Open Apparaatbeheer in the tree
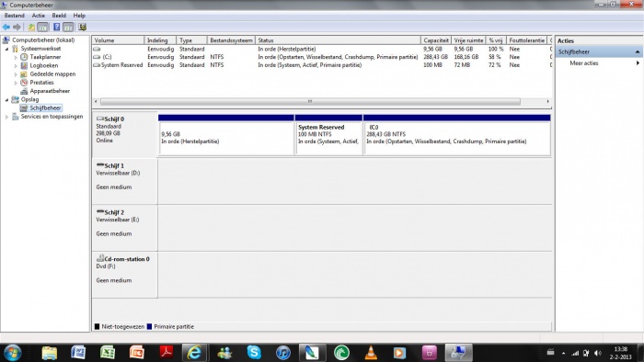 (50, 91)
